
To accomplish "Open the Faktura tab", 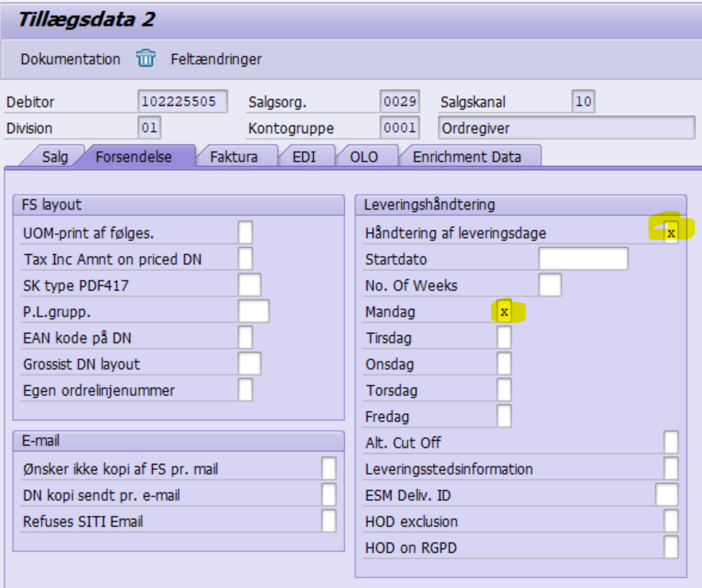I will click(234, 157).
